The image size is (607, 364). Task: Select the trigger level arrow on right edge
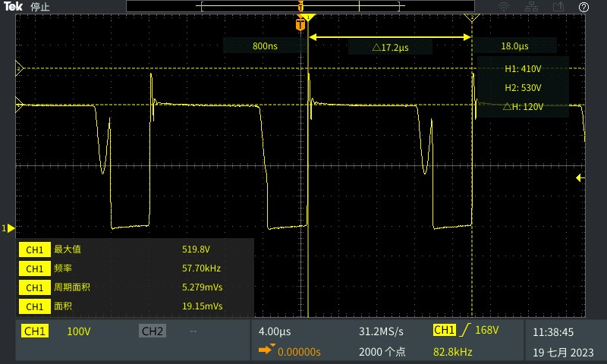580,177
